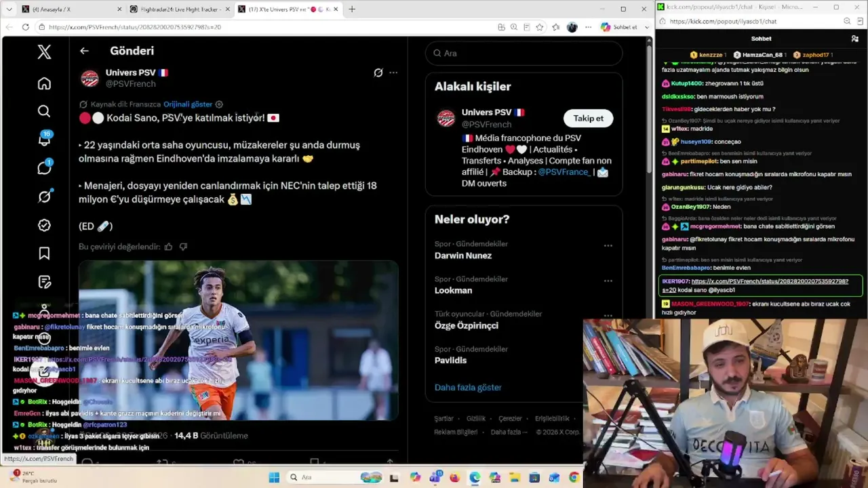Expand the Daha fazla footer menu
The width and height of the screenshot is (868, 488).
[x=509, y=432]
